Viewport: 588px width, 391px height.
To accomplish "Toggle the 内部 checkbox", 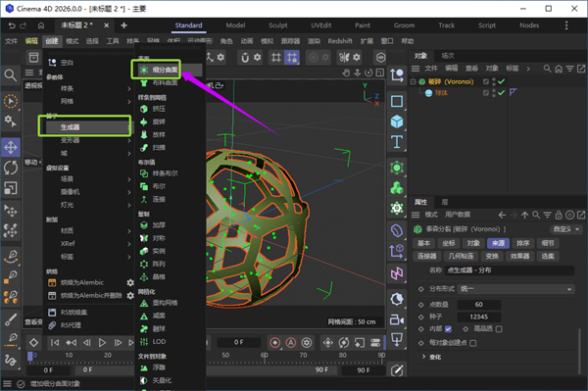I will coord(448,328).
